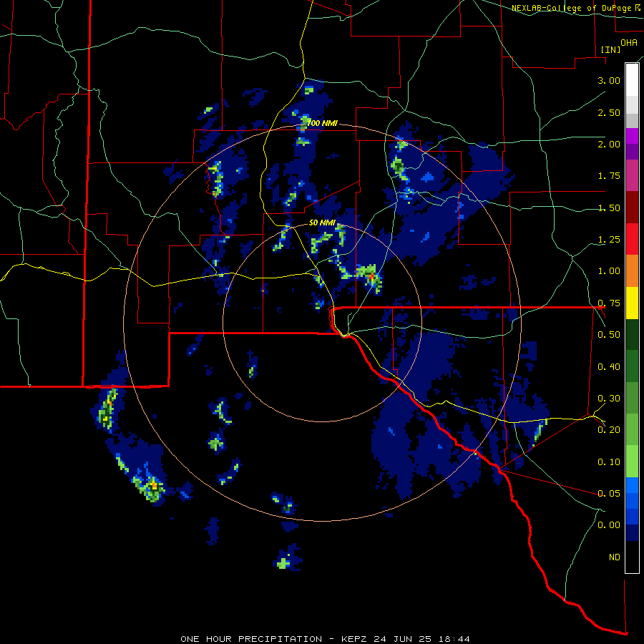
Task: Select the 1.25 legend value
Action: 609,240
